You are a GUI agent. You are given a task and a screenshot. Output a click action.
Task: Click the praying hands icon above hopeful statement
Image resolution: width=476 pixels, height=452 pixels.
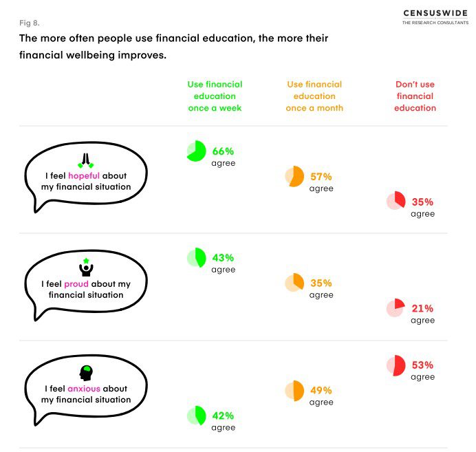pyautogui.click(x=85, y=161)
